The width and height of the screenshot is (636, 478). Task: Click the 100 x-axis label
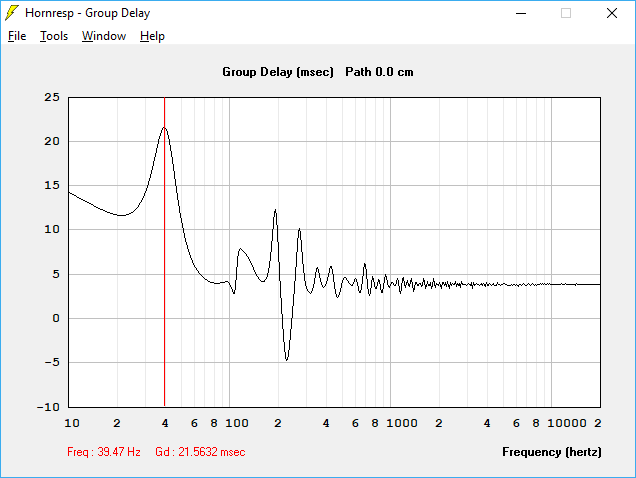tap(237, 423)
